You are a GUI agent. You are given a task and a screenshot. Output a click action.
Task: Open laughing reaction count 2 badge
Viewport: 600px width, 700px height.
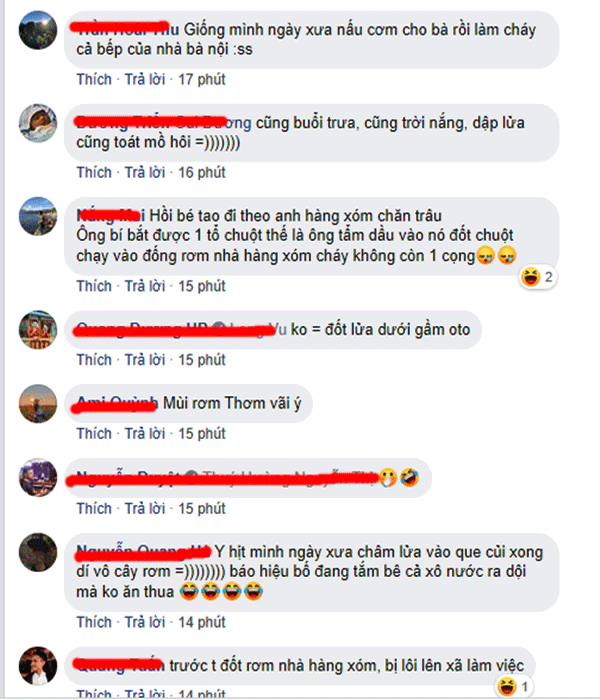(538, 277)
